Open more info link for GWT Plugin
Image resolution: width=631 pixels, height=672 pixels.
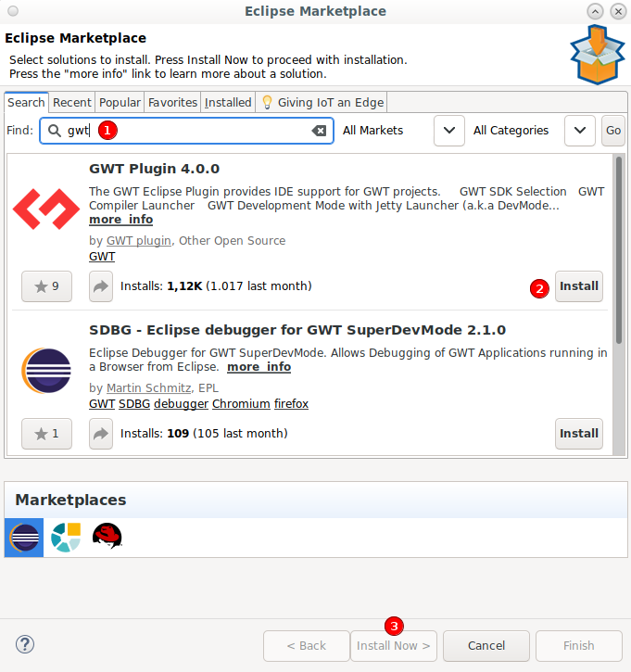tap(120, 220)
